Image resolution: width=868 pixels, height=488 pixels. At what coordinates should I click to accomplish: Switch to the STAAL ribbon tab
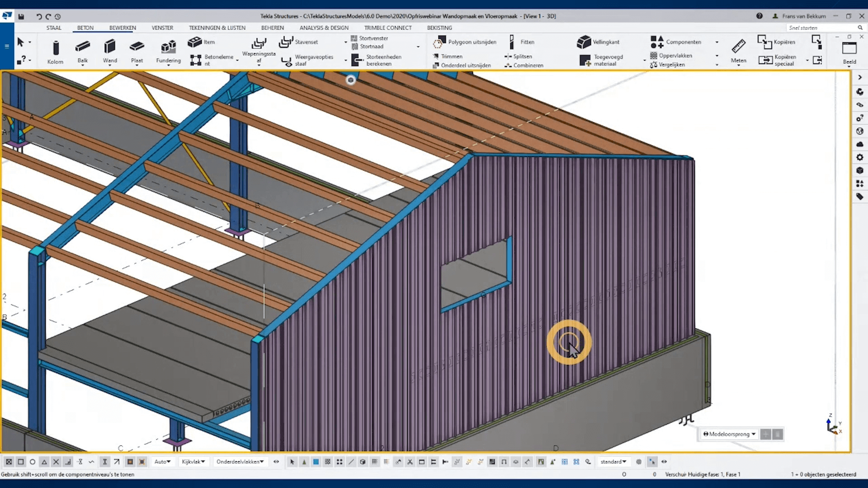[x=54, y=28]
